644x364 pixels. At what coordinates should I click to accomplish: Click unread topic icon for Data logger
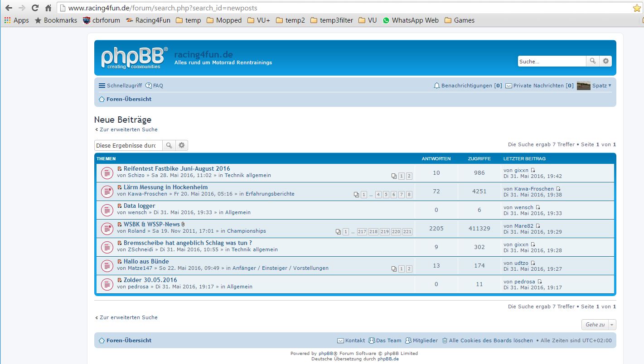pyautogui.click(x=107, y=210)
